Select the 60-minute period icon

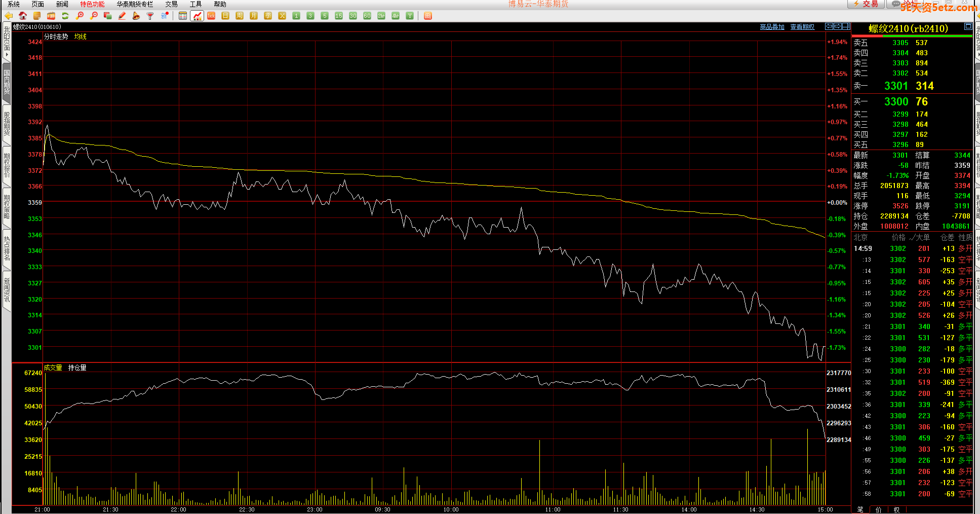tap(367, 16)
